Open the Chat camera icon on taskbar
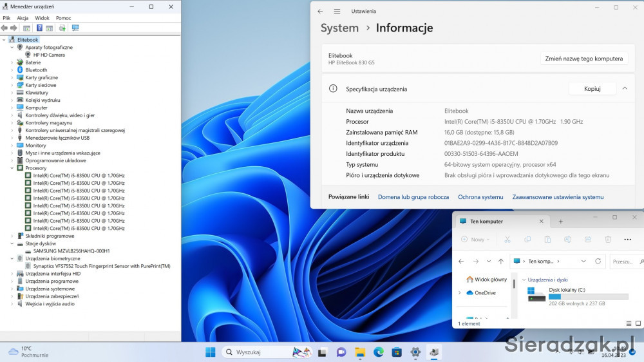The image size is (644, 362). click(x=341, y=352)
